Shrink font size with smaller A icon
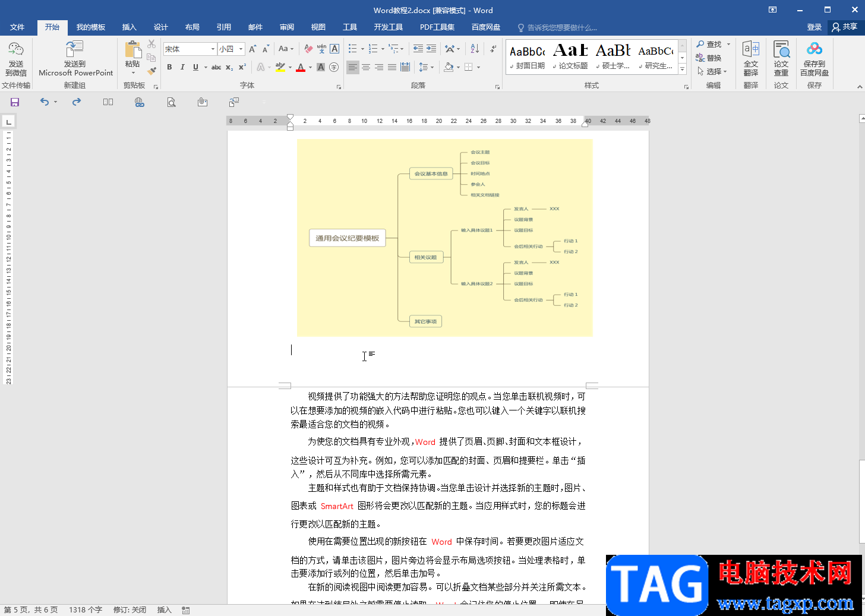This screenshot has width=865, height=616. point(266,49)
